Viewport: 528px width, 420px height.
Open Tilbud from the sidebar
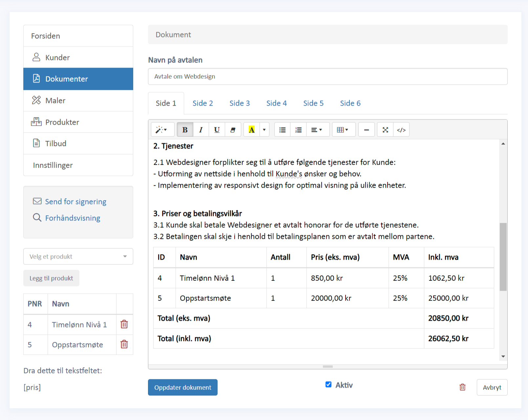click(78, 143)
